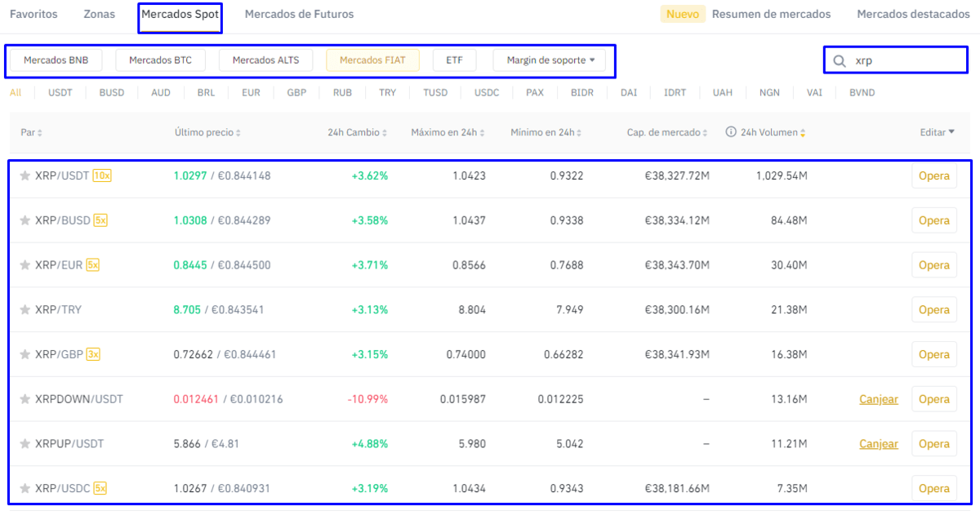
Task: Click the 24h Volumen info icon
Action: pyautogui.click(x=731, y=132)
